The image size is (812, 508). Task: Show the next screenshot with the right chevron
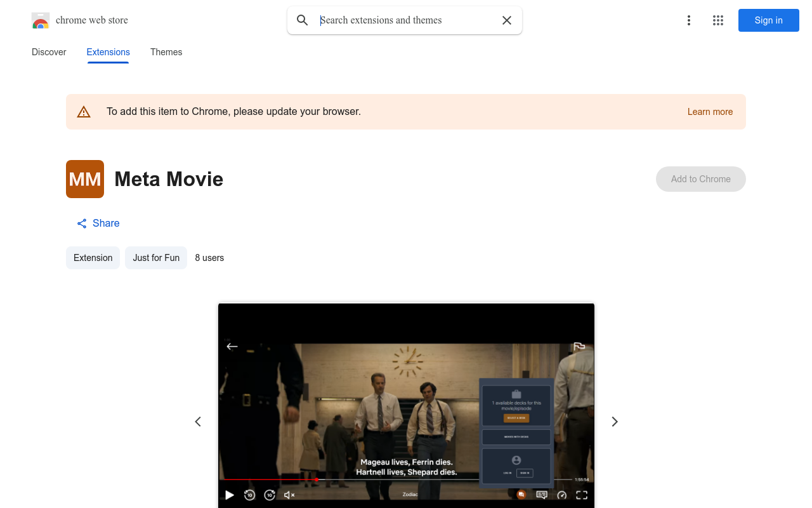tap(614, 422)
